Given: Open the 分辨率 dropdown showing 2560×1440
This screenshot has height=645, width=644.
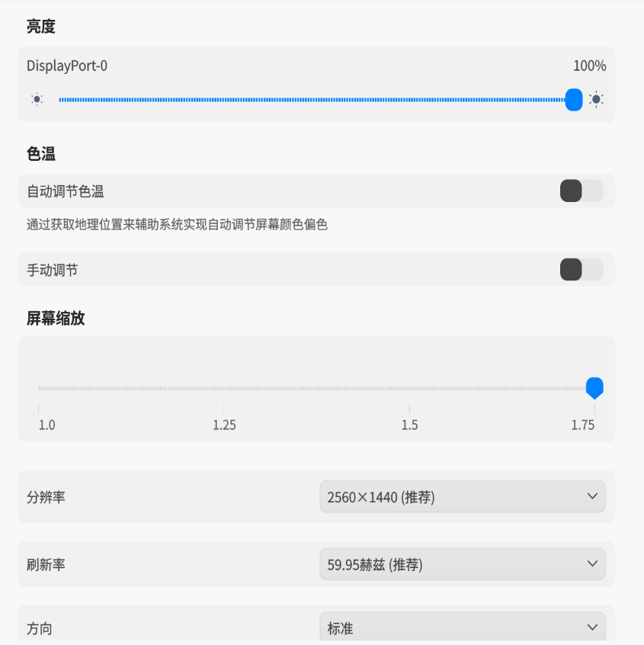Looking at the screenshot, I should (x=463, y=496).
